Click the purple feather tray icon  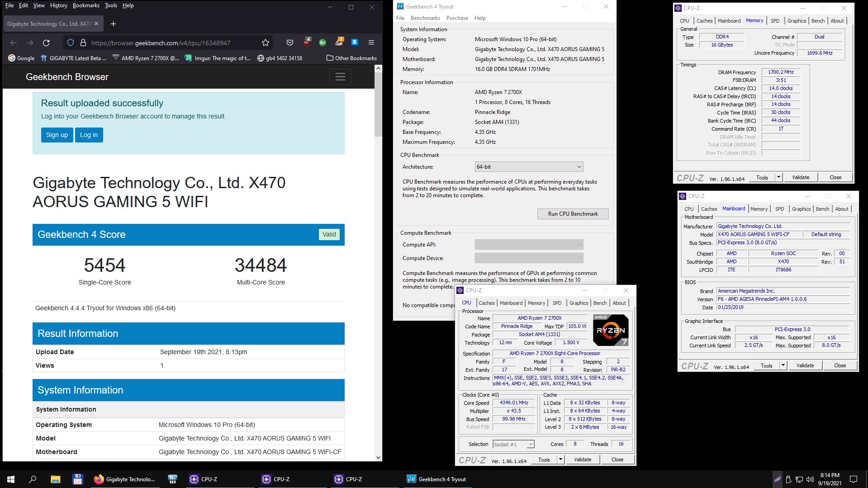click(777, 479)
